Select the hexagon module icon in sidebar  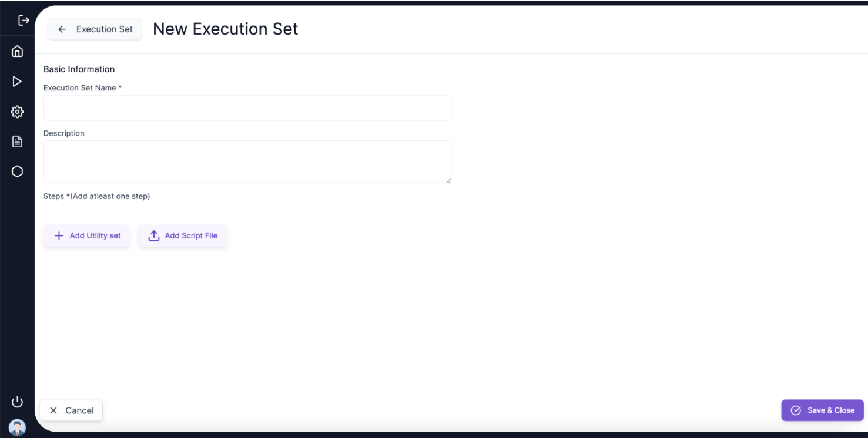(x=17, y=171)
